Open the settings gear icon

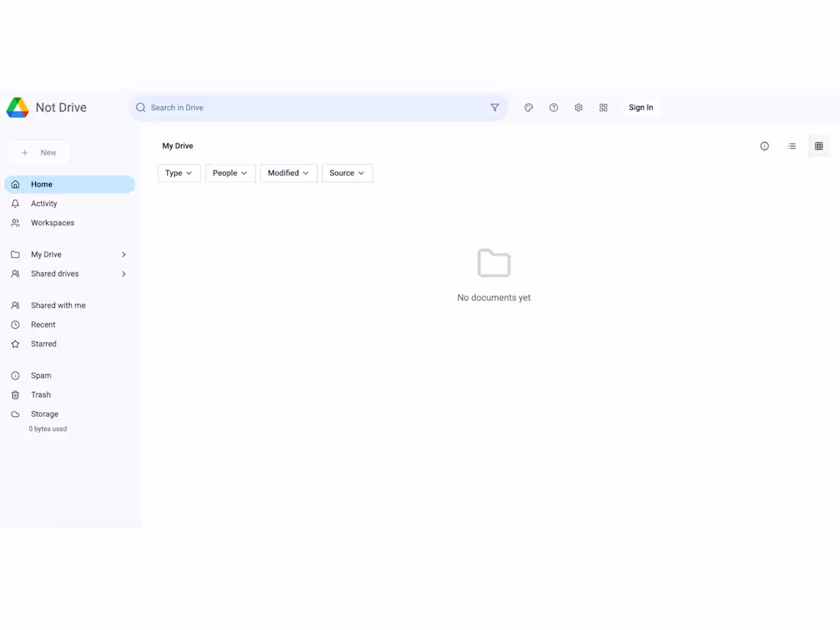click(578, 107)
